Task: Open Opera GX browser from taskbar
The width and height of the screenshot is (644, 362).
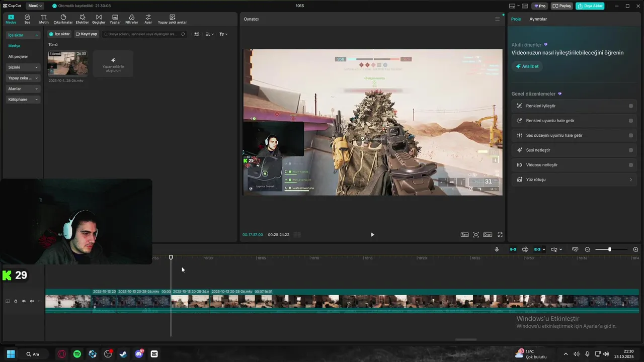Action: (x=61, y=354)
